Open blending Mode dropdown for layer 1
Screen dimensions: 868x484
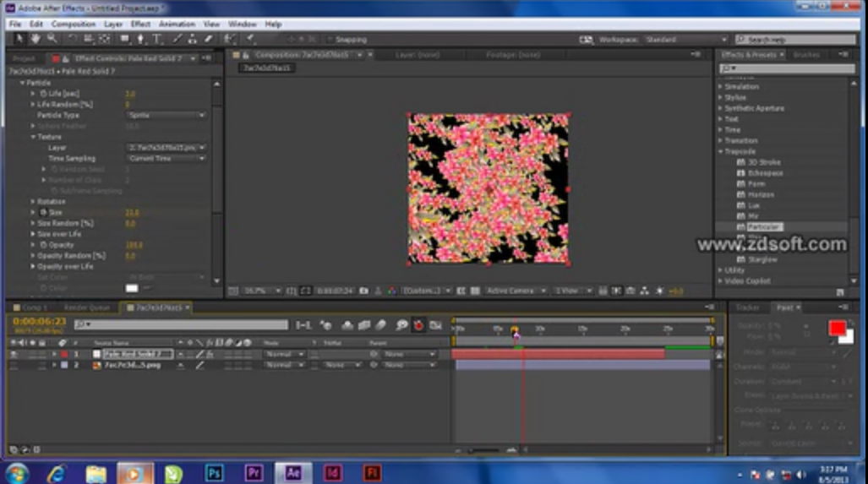tap(284, 354)
